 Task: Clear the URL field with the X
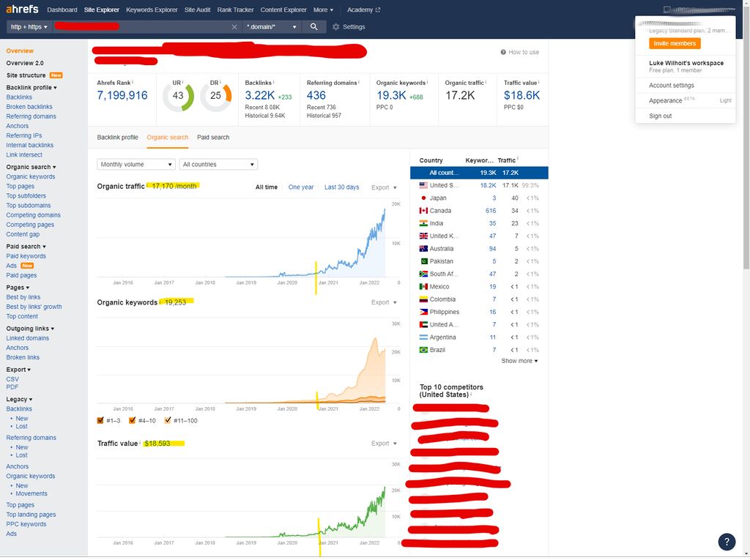[x=234, y=27]
